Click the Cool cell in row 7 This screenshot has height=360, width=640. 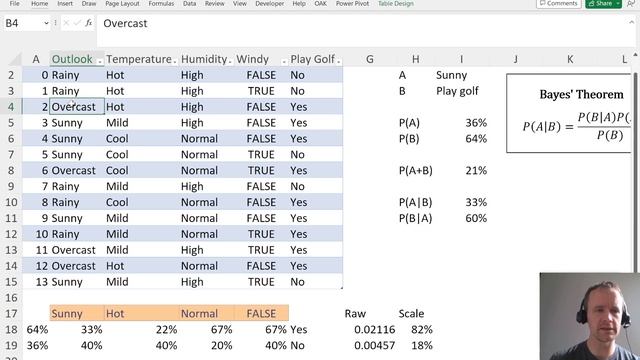pos(142,155)
